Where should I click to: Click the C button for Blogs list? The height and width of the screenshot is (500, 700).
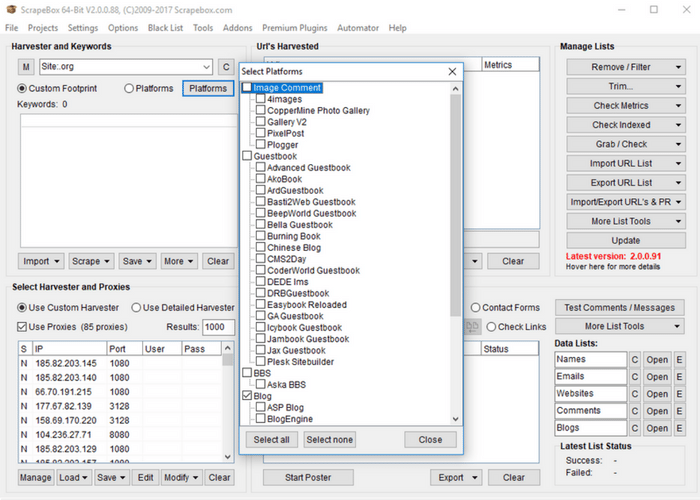[635, 428]
